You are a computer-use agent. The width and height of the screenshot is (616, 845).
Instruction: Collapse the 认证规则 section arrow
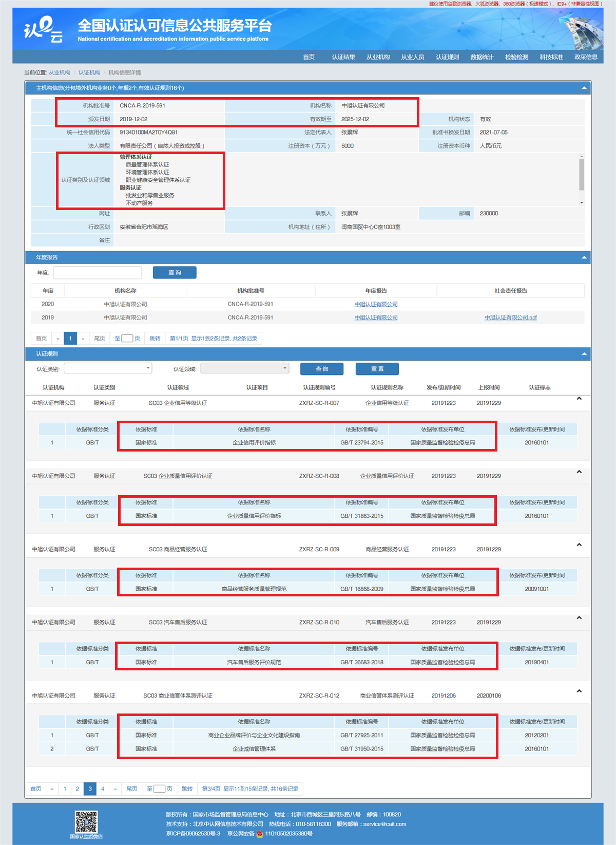[x=584, y=354]
